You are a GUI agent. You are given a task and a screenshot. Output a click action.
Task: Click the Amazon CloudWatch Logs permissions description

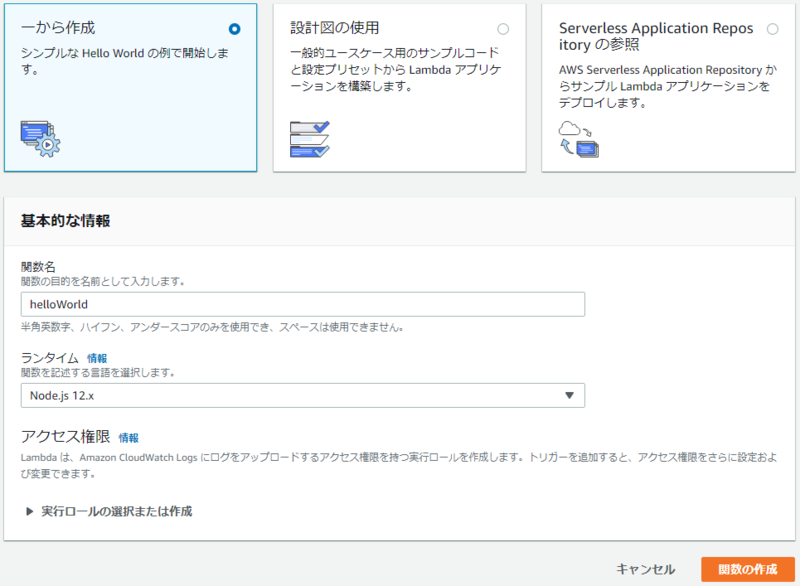click(399, 466)
